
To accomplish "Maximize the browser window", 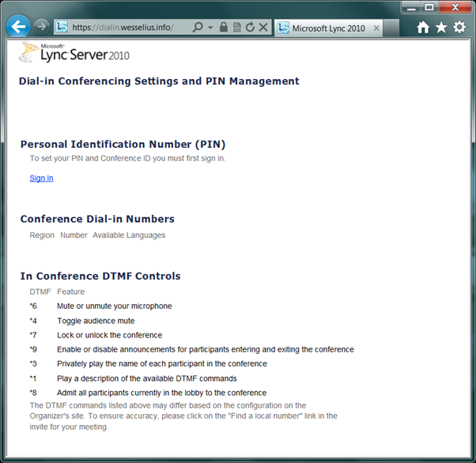I will 429,7.
